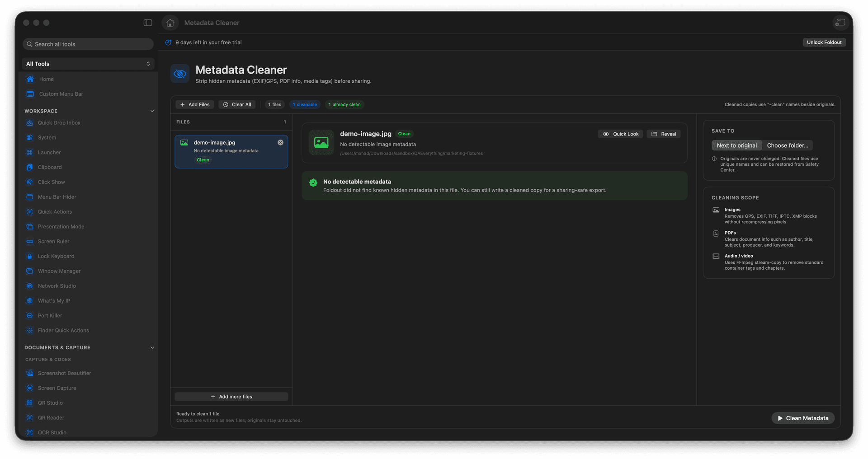Click the Images scope icon

[716, 210]
